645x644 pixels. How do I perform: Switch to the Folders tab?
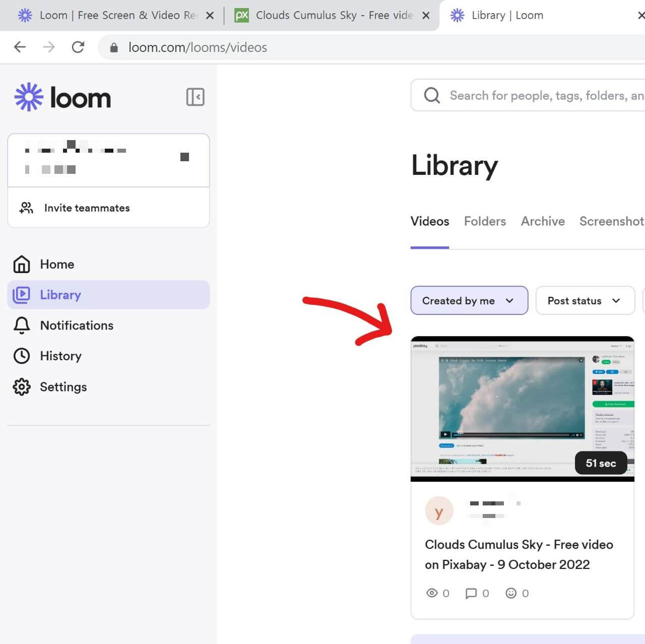[x=485, y=221]
